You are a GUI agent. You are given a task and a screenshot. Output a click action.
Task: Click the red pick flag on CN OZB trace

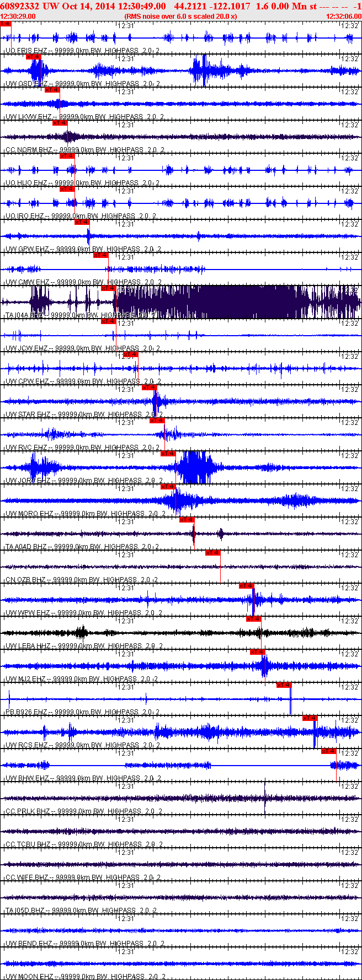[213, 553]
